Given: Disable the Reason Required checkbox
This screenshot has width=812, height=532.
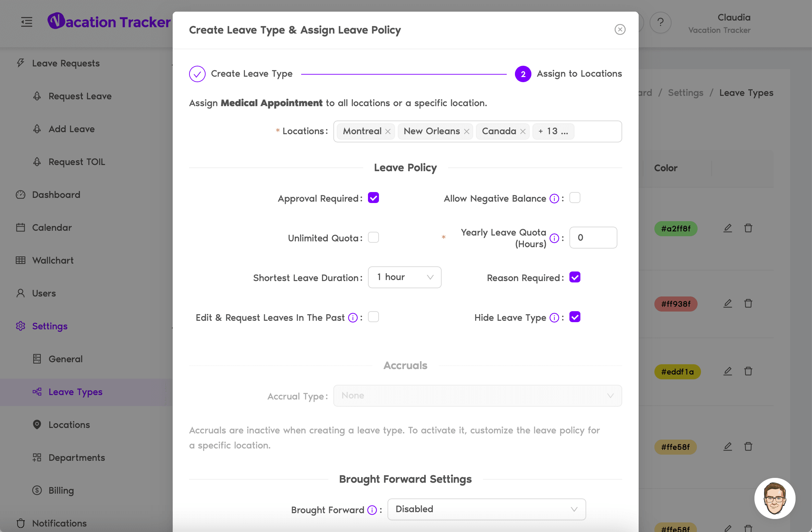Looking at the screenshot, I should pyautogui.click(x=575, y=276).
